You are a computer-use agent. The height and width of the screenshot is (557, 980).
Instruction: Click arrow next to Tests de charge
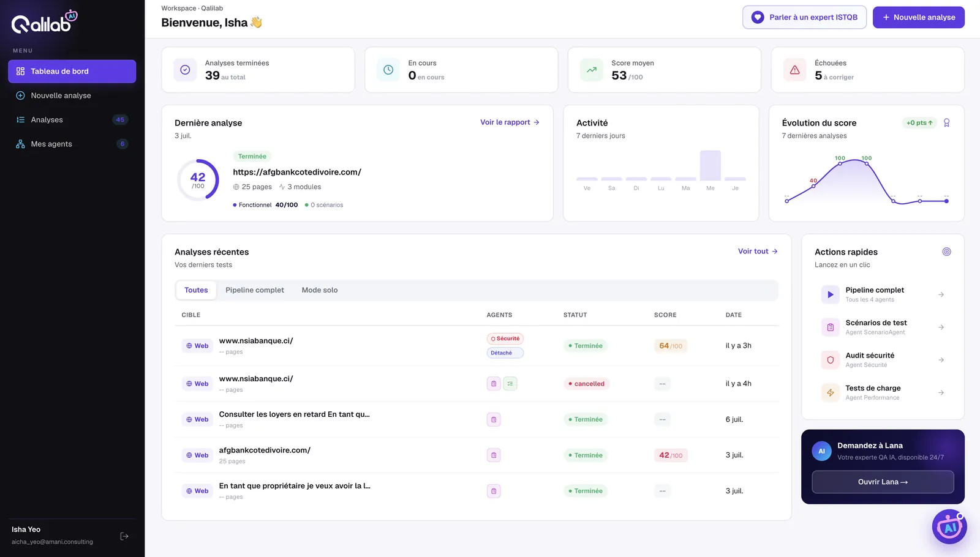pyautogui.click(x=941, y=393)
